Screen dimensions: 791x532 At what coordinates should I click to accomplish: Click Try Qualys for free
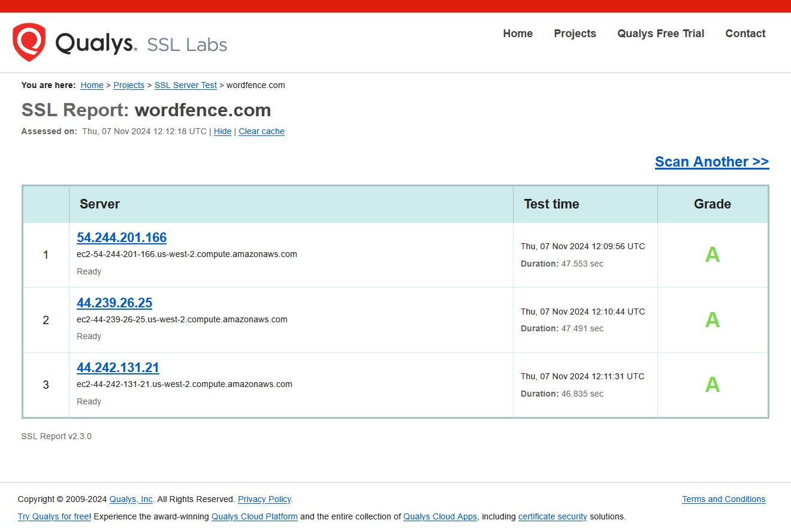(54, 516)
